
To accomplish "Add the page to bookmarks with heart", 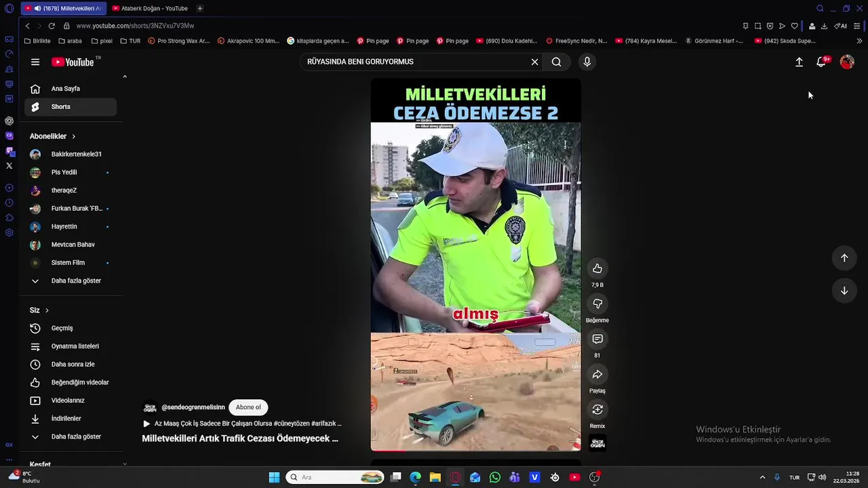I will 794,26.
